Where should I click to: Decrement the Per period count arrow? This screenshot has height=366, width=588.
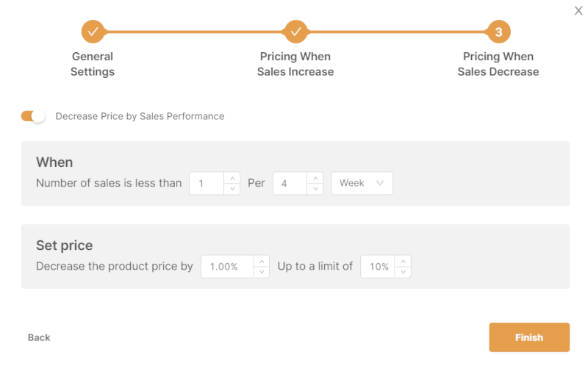coord(315,189)
